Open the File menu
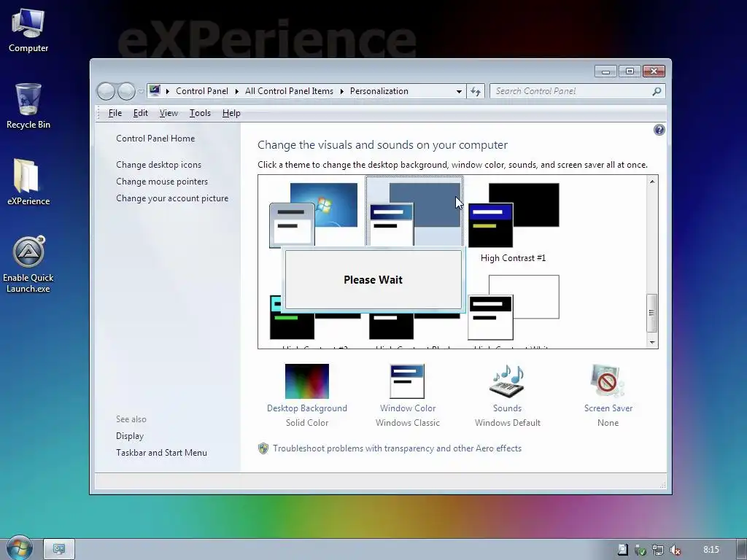This screenshot has height=560, width=747. [115, 113]
